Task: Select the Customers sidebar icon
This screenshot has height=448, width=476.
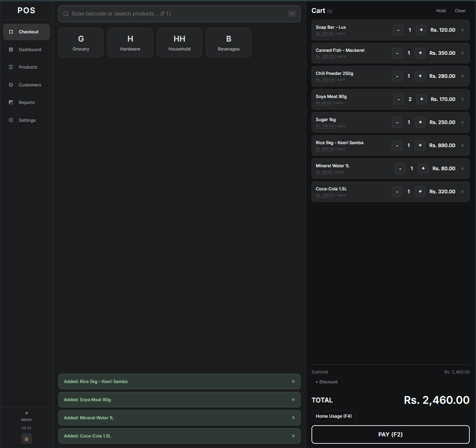Action: (x=11, y=85)
